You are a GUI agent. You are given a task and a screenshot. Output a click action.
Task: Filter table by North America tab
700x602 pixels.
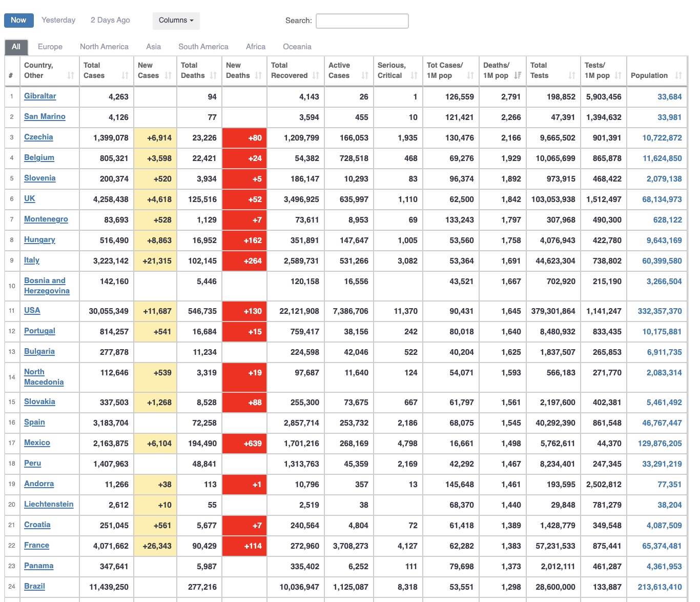click(x=104, y=47)
